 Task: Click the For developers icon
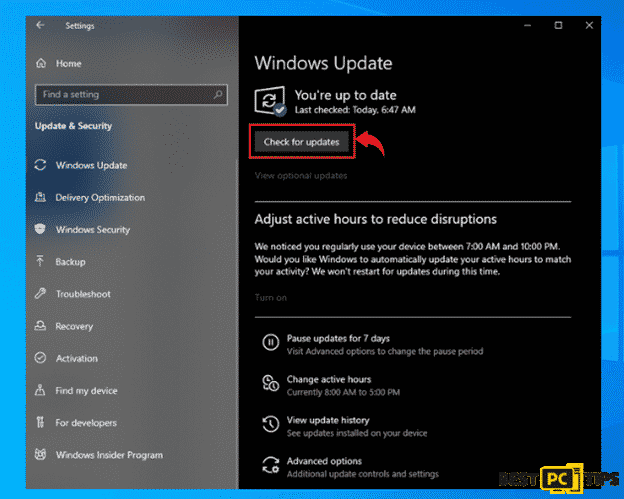click(40, 422)
